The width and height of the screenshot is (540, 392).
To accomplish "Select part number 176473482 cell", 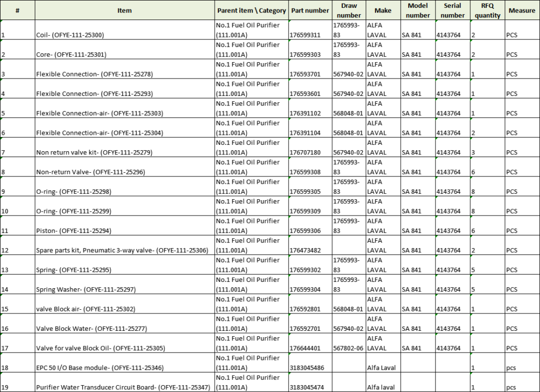I will (310, 250).
